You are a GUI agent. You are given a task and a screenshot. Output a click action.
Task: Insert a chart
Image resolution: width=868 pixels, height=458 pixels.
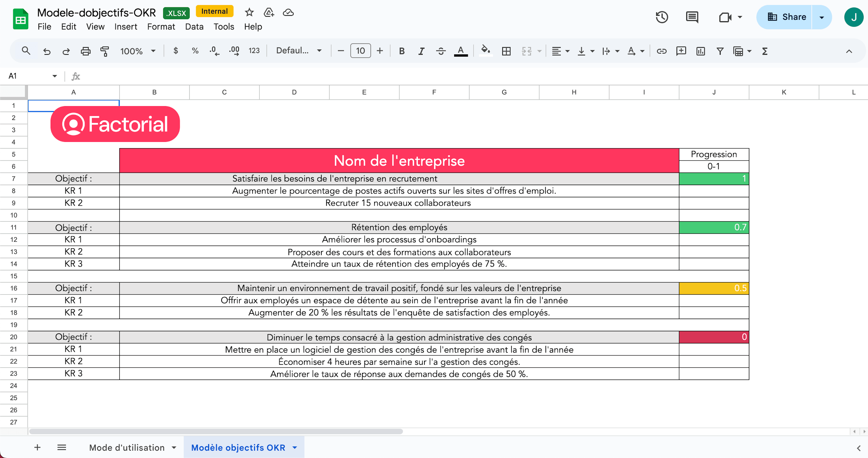click(701, 51)
